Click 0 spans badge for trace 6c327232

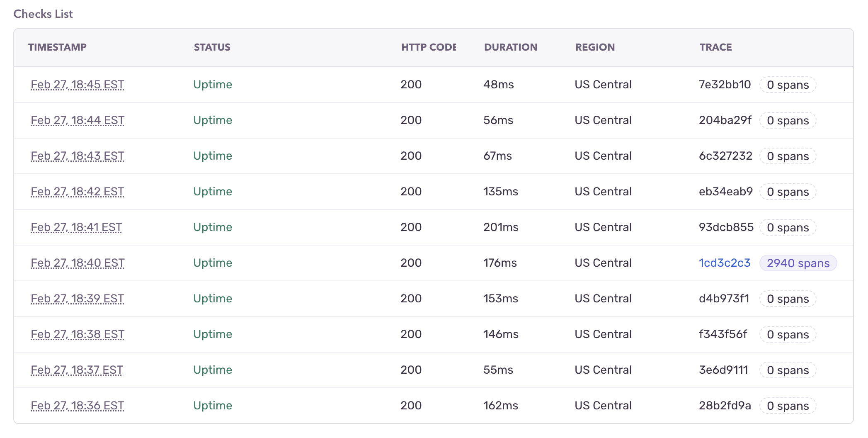click(788, 156)
